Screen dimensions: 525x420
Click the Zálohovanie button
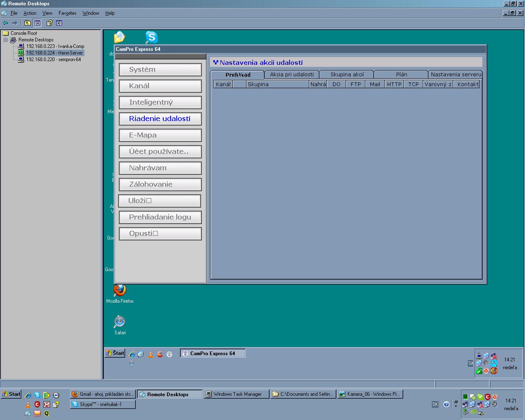point(160,184)
